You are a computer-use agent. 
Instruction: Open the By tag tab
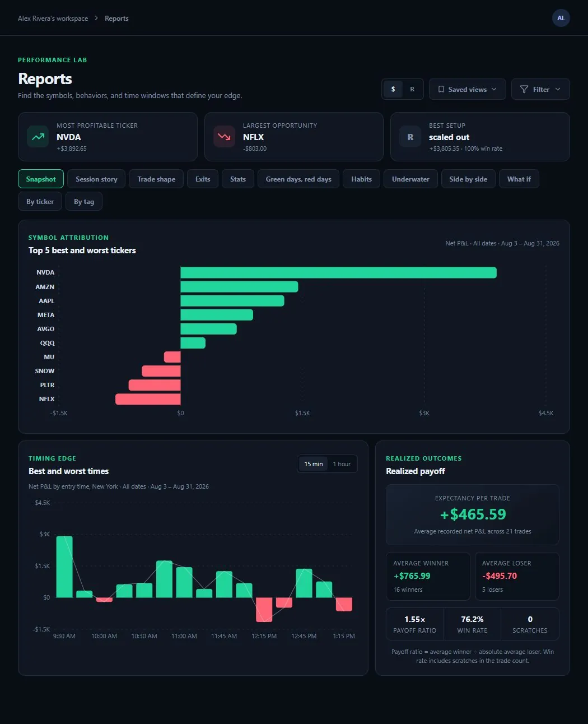(x=84, y=202)
